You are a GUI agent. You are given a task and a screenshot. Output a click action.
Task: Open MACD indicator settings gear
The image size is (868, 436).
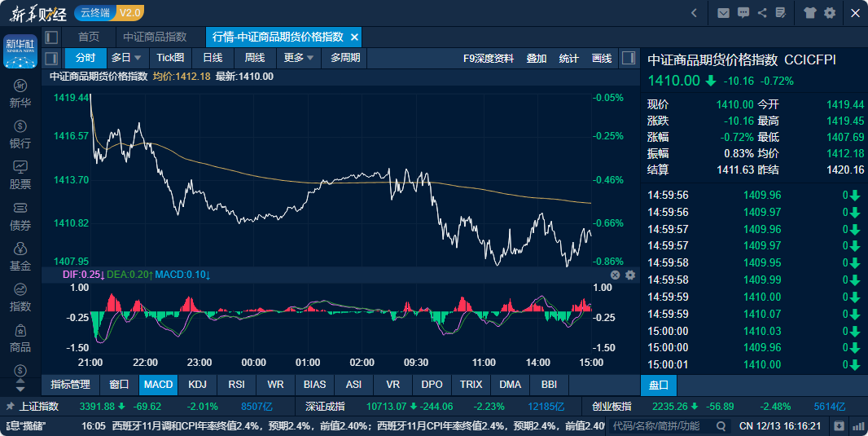click(x=630, y=275)
